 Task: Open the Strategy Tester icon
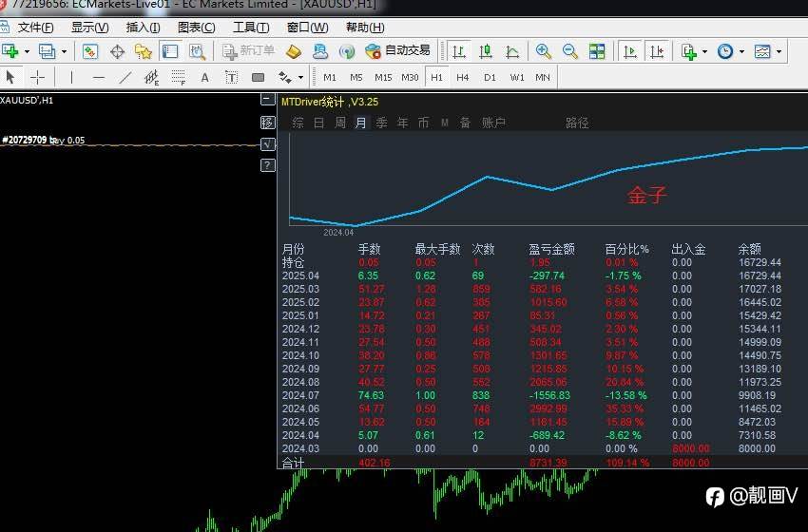point(197,51)
